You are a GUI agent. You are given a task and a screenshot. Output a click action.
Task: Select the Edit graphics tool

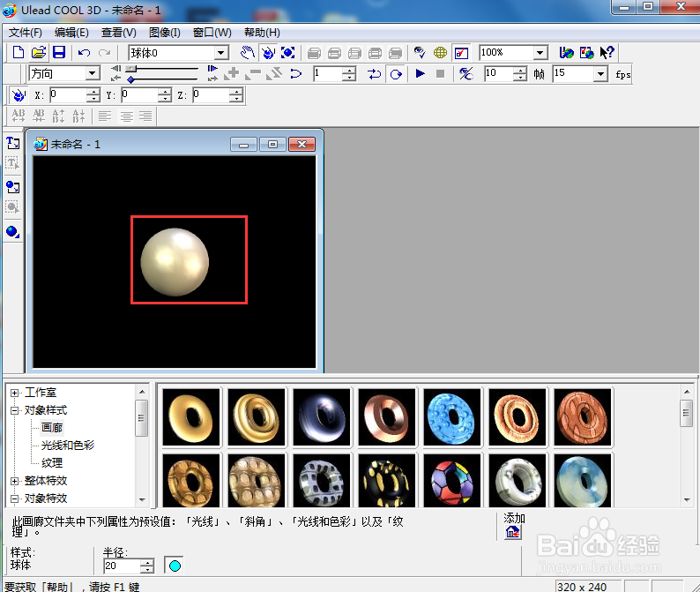point(13,206)
